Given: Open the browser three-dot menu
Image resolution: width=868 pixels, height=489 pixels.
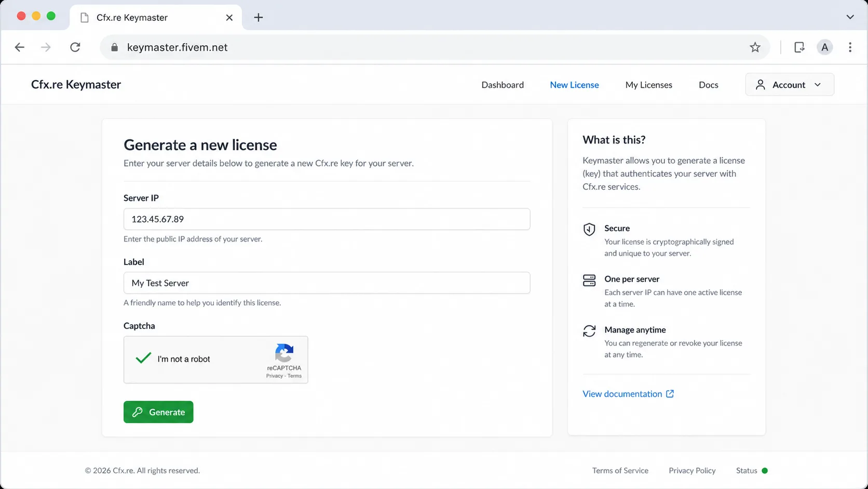Looking at the screenshot, I should tap(850, 47).
